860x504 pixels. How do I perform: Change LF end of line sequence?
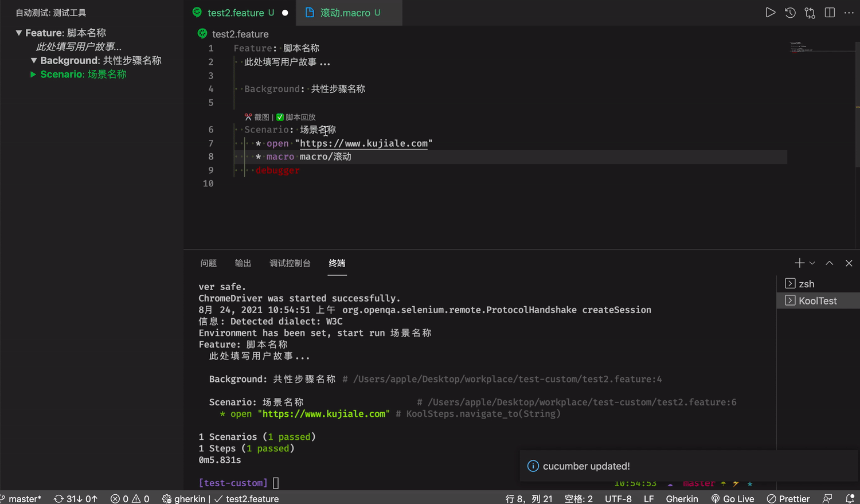tap(648, 499)
